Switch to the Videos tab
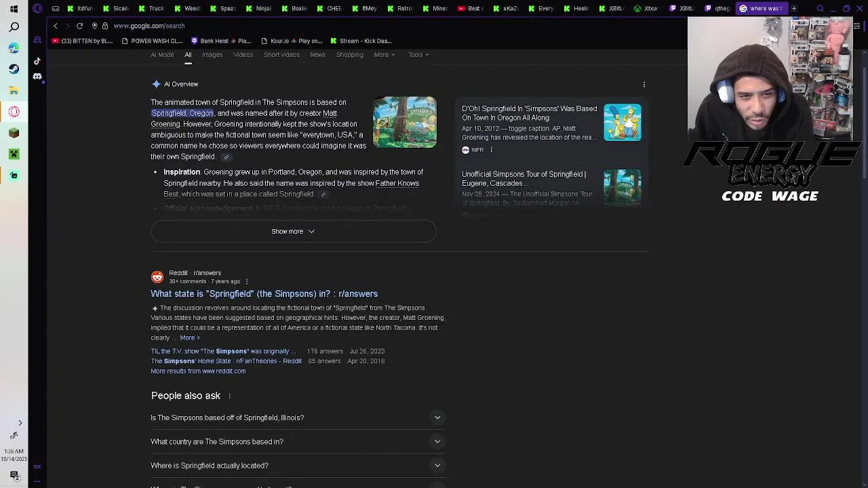This screenshot has height=488, width=868. (243, 55)
